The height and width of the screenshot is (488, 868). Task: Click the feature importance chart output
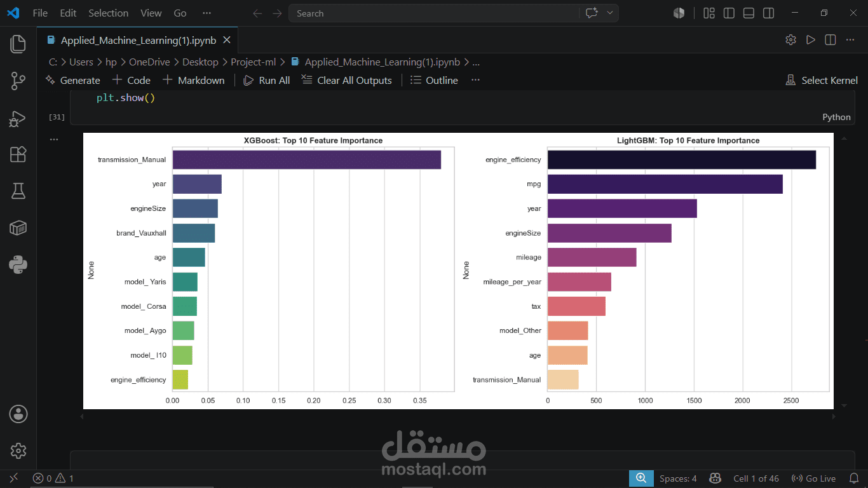point(458,271)
